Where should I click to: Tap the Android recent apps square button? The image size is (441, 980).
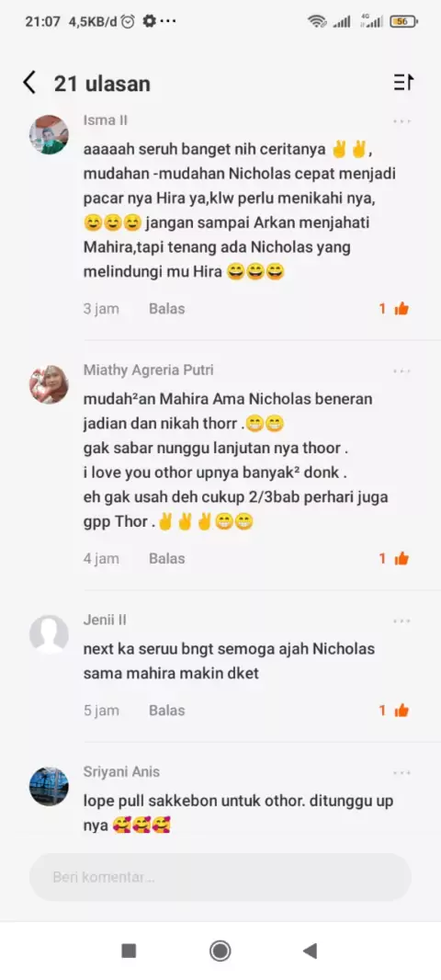tap(129, 952)
